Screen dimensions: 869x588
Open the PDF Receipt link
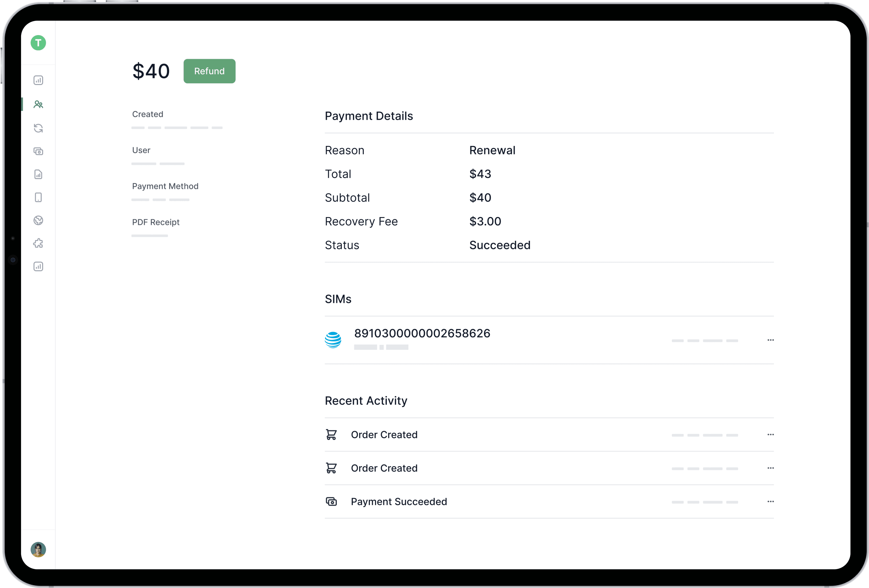150,236
